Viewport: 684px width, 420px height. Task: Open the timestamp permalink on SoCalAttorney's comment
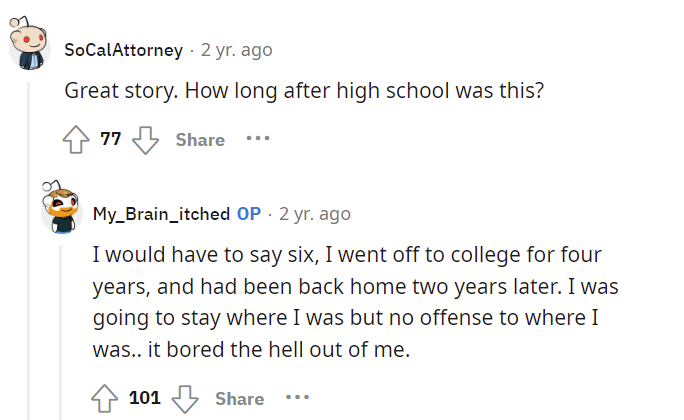point(237,50)
